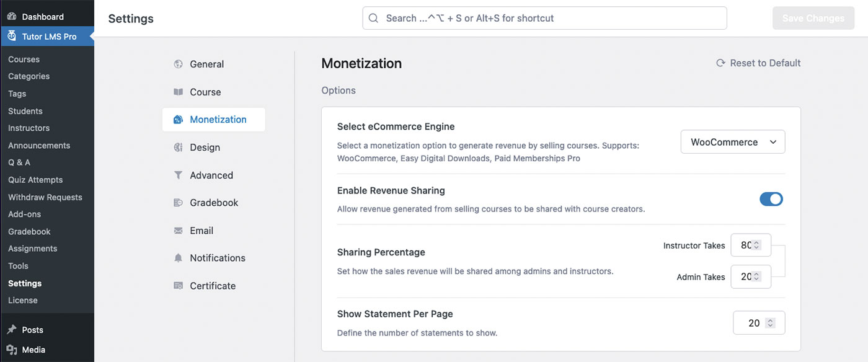Adjust the Instructor Takes percentage stepper
This screenshot has width=868, height=362.
757,245
